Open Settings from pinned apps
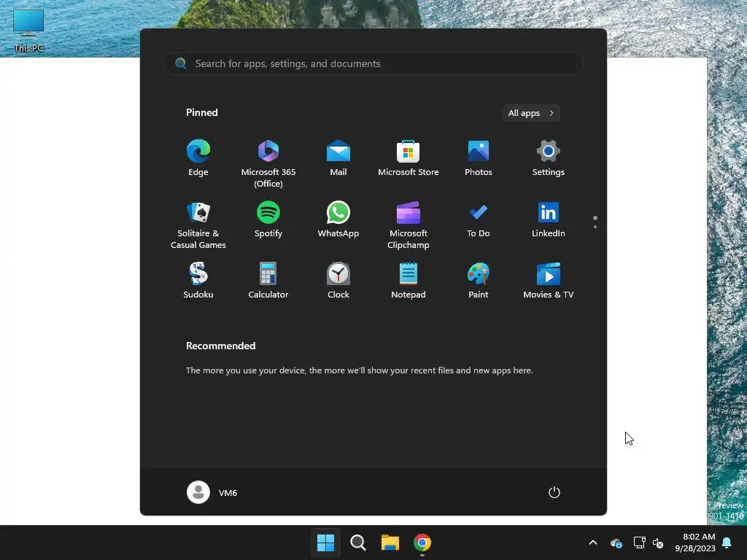This screenshot has height=560, width=747. click(x=549, y=158)
